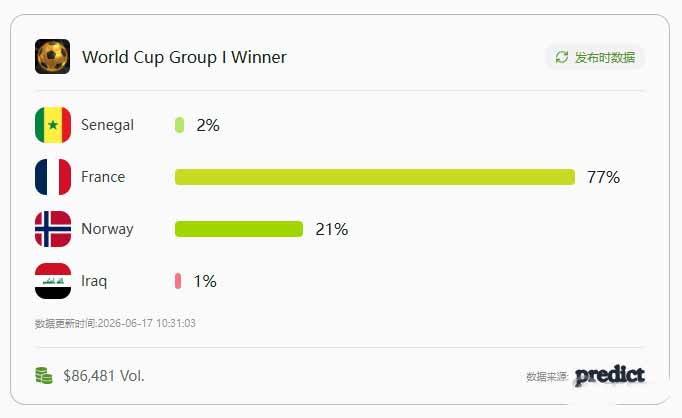Click the France flag icon
The image size is (682, 418).
coord(53,177)
